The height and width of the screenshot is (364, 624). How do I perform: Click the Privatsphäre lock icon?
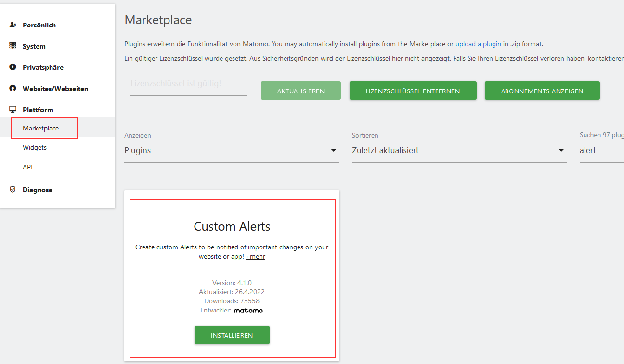(x=13, y=67)
